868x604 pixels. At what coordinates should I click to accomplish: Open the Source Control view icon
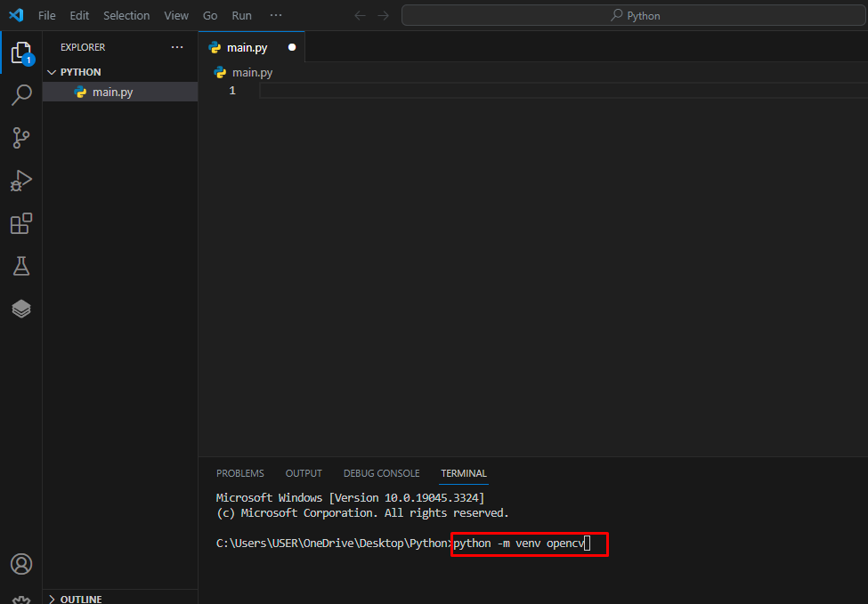tap(21, 138)
